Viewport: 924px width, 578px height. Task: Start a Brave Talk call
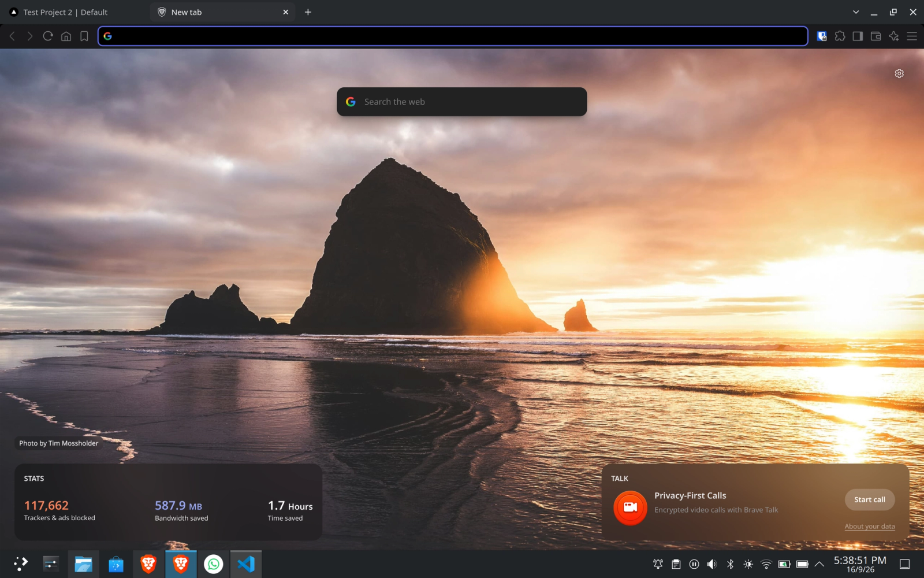click(x=869, y=499)
